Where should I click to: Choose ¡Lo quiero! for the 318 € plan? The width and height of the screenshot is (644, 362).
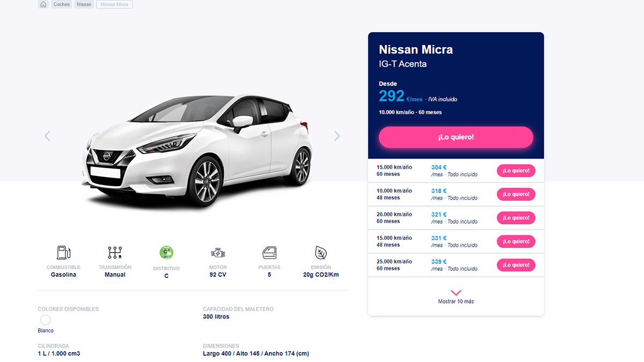[516, 194]
